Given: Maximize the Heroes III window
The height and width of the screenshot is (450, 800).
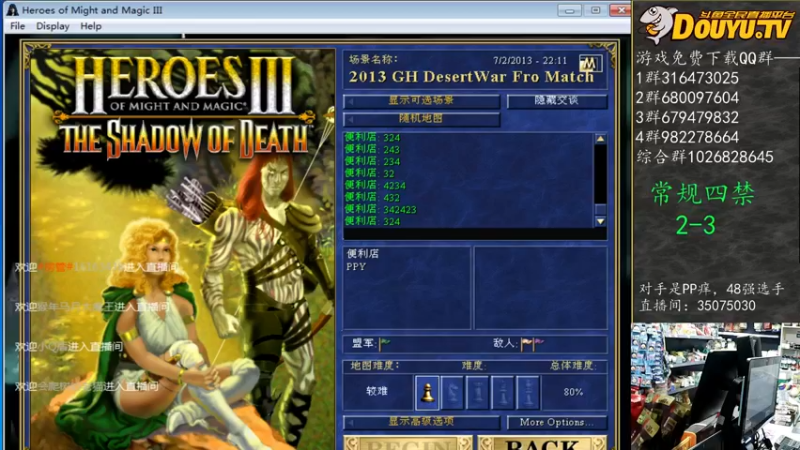Looking at the screenshot, I should [595, 10].
